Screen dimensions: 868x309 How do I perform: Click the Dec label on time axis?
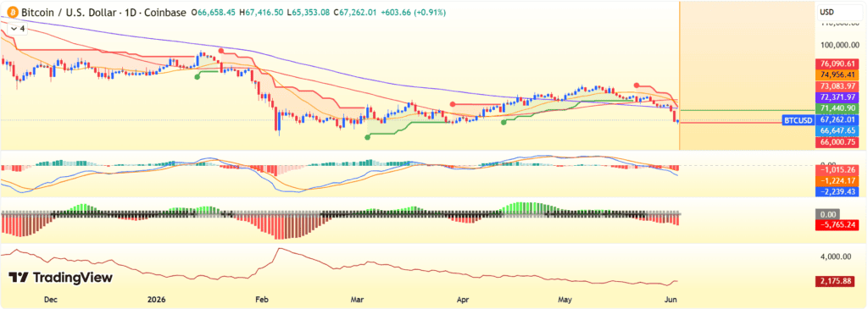point(50,300)
